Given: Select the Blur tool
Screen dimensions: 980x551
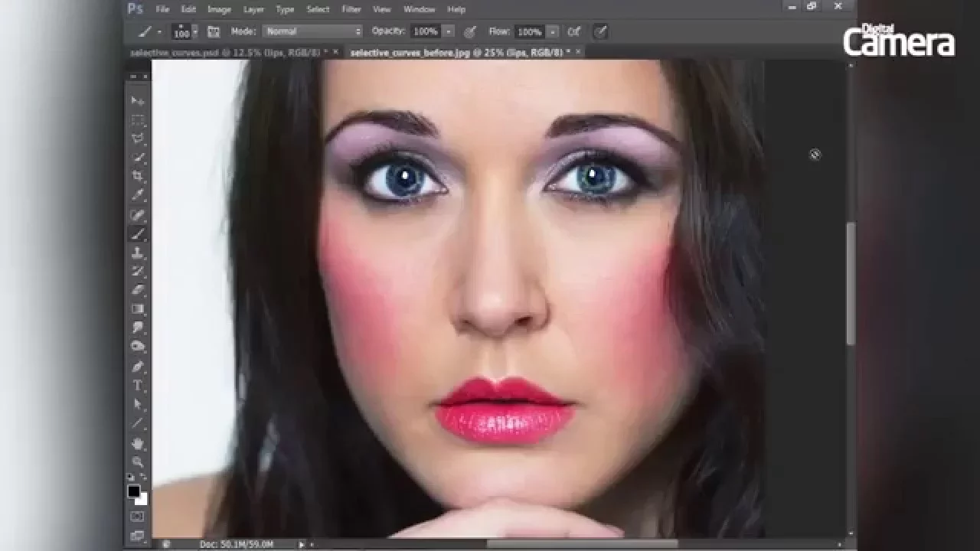Looking at the screenshot, I should [138, 328].
